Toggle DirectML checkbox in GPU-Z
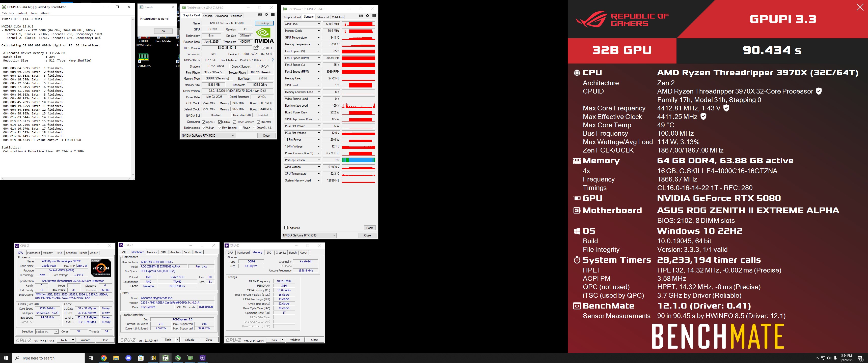The width and height of the screenshot is (868, 363). (258, 122)
